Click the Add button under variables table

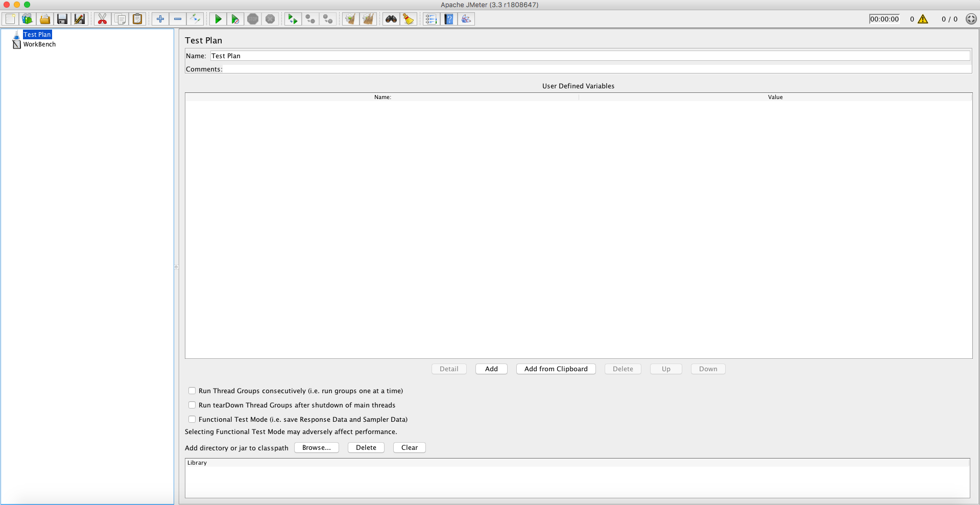click(491, 369)
